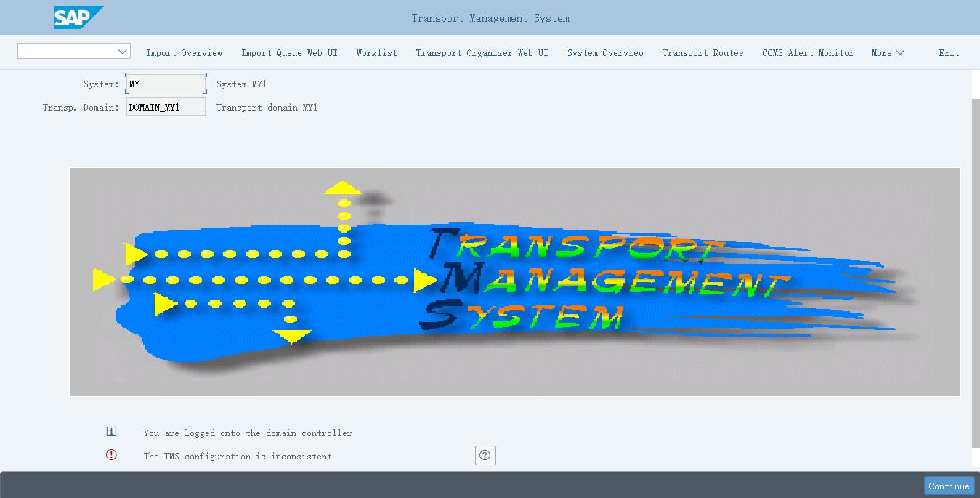
Task: Open Import Overview
Action: [x=184, y=53]
